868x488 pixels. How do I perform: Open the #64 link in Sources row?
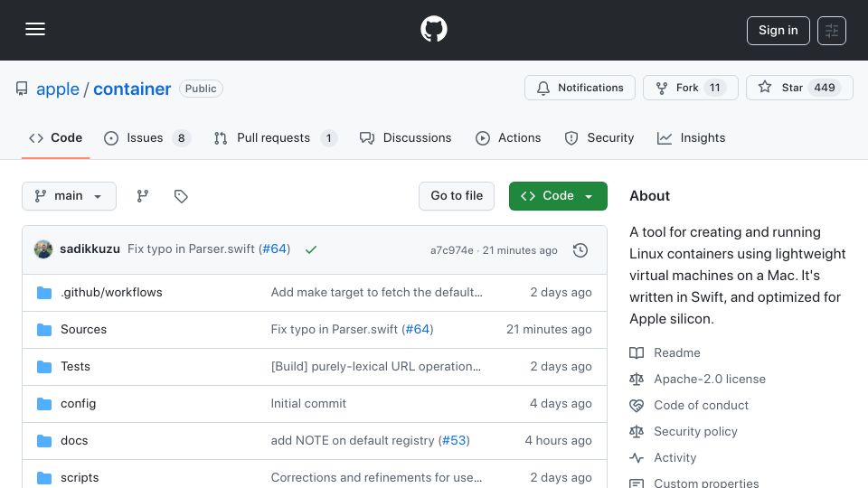418,329
